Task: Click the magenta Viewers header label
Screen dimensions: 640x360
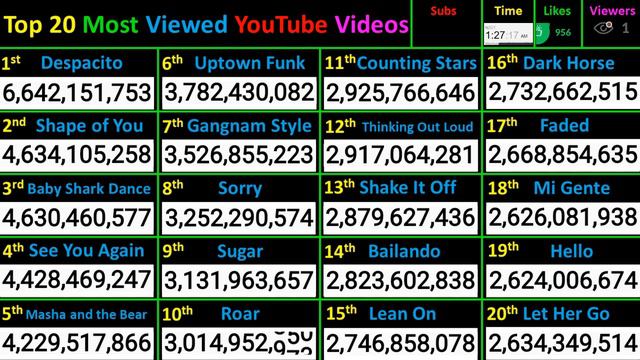Action: point(612,11)
